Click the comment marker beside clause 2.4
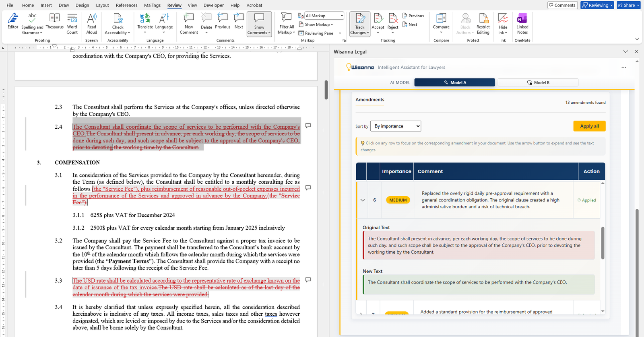Image resolution: width=644 pixels, height=337 pixels. (x=308, y=126)
